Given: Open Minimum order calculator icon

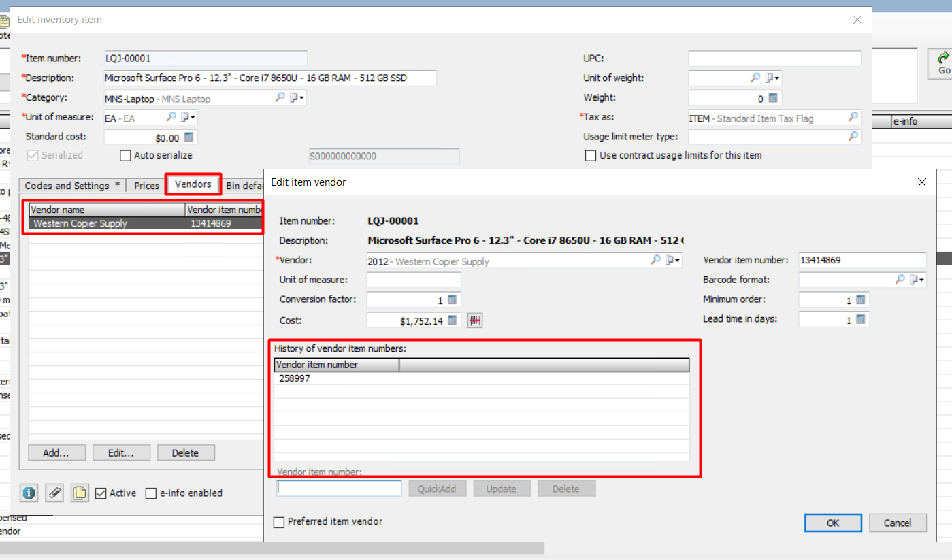Looking at the screenshot, I should point(860,299).
